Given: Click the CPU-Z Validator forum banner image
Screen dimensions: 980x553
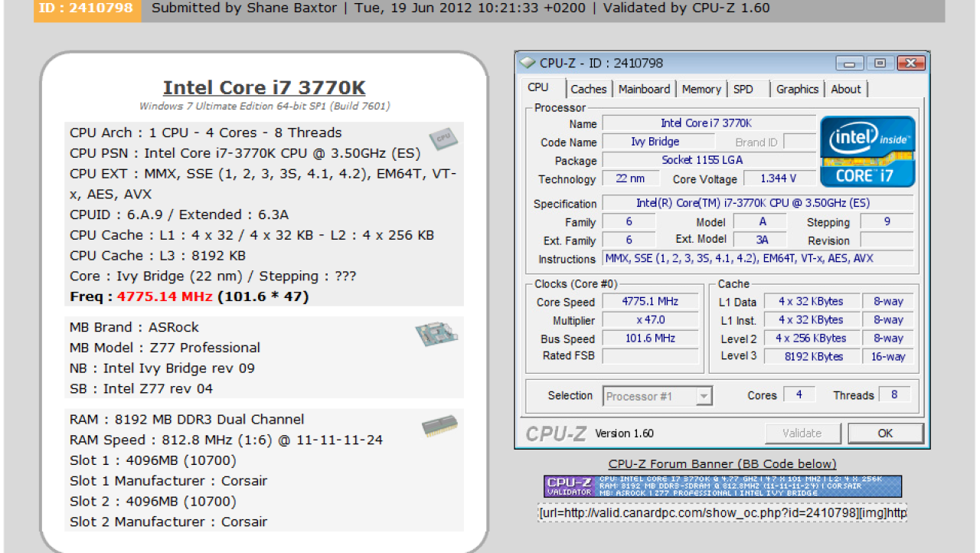Looking at the screenshot, I should click(x=723, y=486).
